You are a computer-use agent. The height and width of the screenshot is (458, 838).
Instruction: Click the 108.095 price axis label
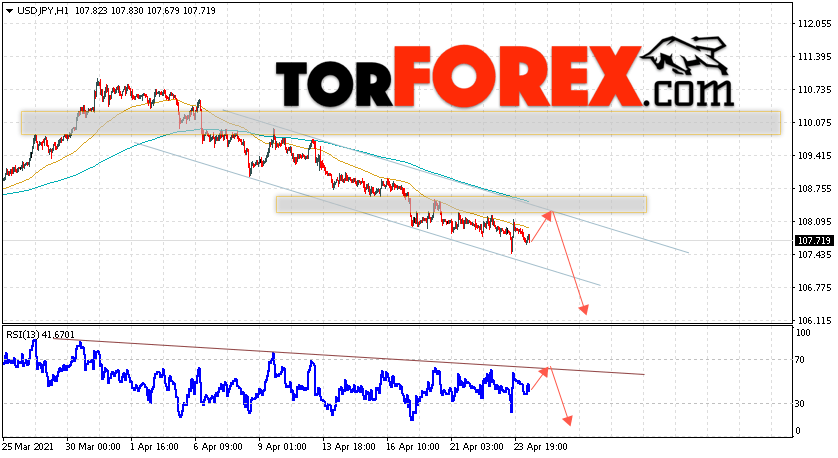tap(814, 222)
